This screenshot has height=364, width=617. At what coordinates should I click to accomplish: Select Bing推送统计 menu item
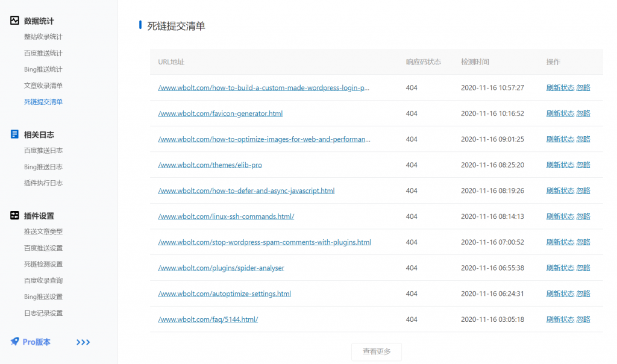coord(43,69)
